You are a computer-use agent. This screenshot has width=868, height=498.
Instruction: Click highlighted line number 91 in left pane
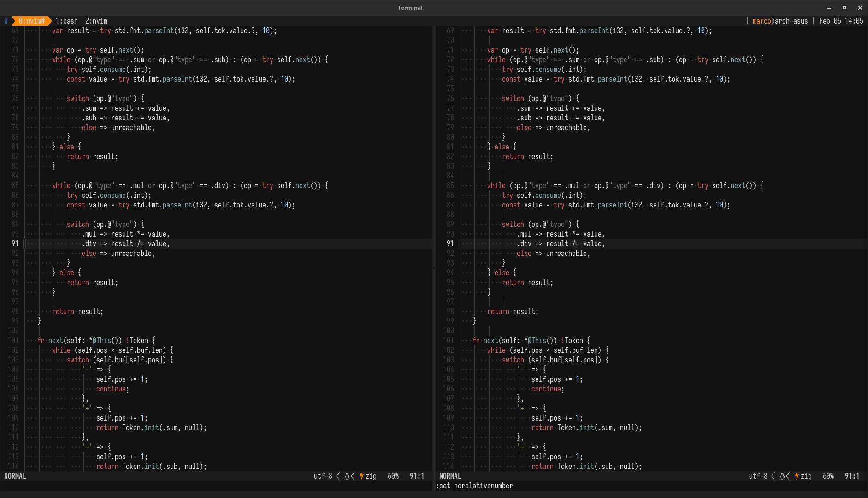point(14,243)
